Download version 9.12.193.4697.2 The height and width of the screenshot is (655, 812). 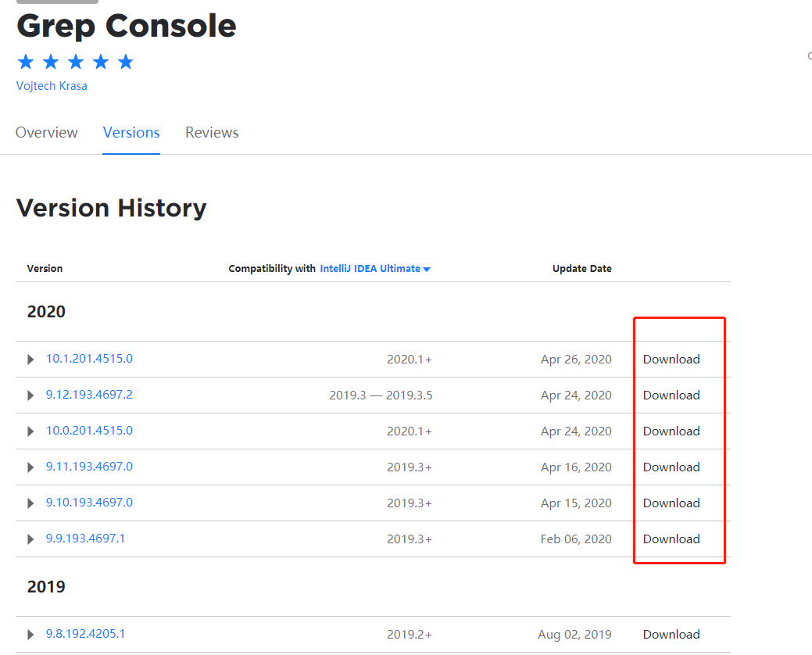pyautogui.click(x=671, y=395)
